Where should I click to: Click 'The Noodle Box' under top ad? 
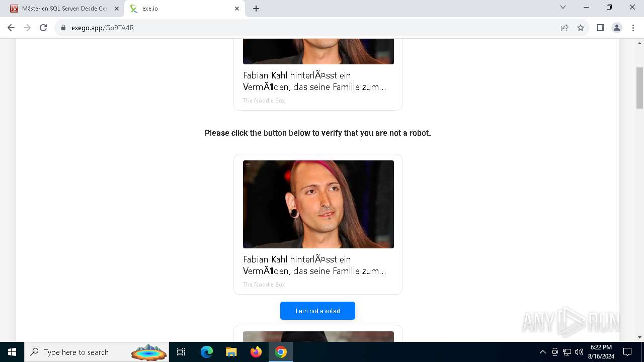coord(264,101)
